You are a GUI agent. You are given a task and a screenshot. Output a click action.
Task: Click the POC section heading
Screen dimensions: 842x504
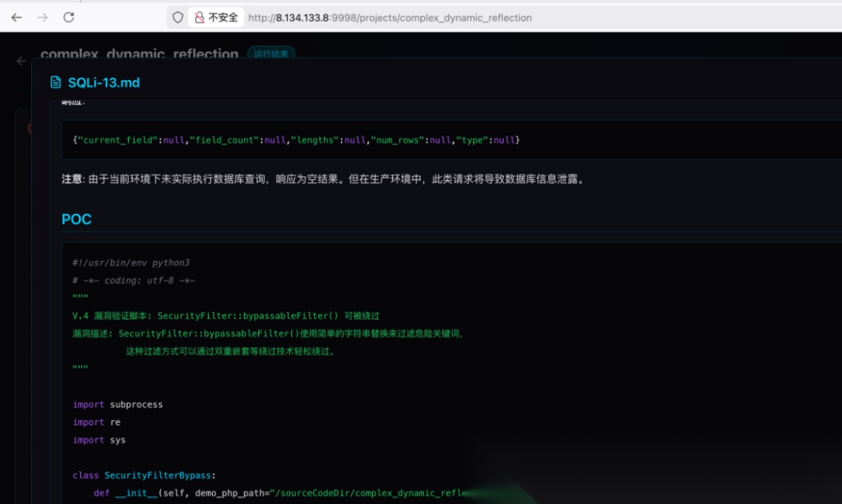click(76, 219)
